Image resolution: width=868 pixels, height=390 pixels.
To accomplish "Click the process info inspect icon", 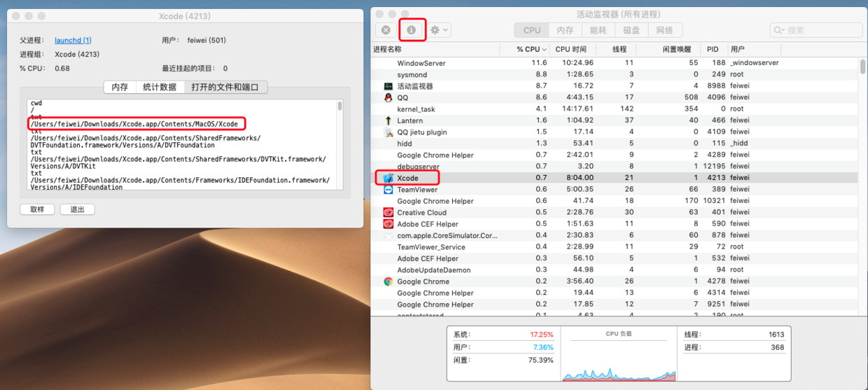I will pos(411,30).
